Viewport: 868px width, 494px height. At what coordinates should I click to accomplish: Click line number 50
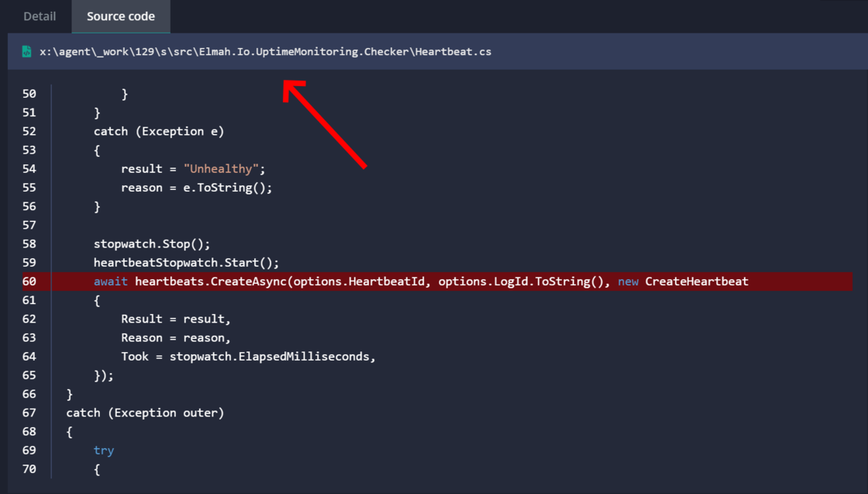(29, 94)
